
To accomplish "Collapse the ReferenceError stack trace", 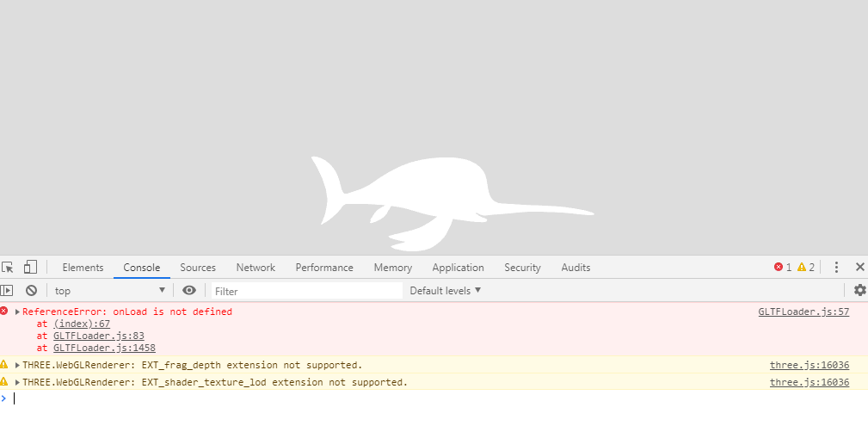I will 17,312.
